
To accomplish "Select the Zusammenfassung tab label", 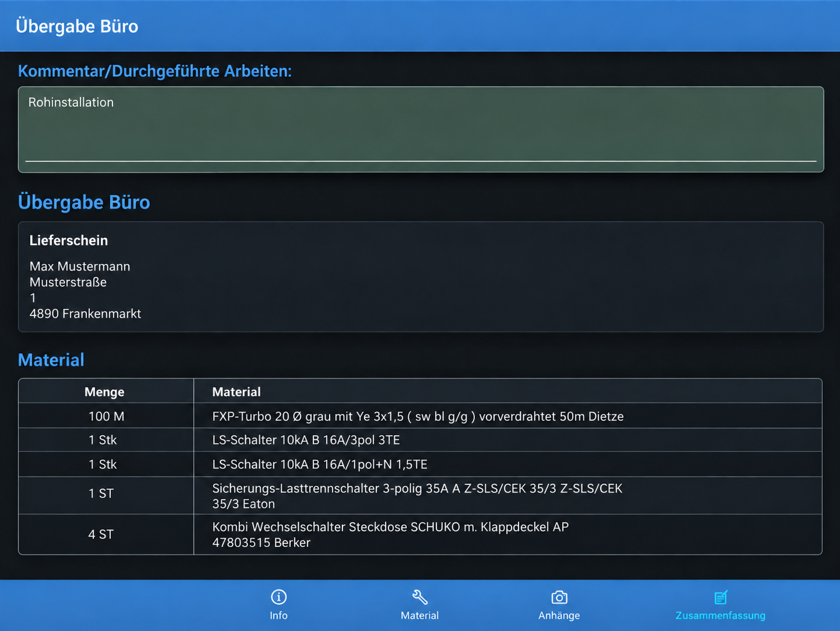I will tap(720, 615).
